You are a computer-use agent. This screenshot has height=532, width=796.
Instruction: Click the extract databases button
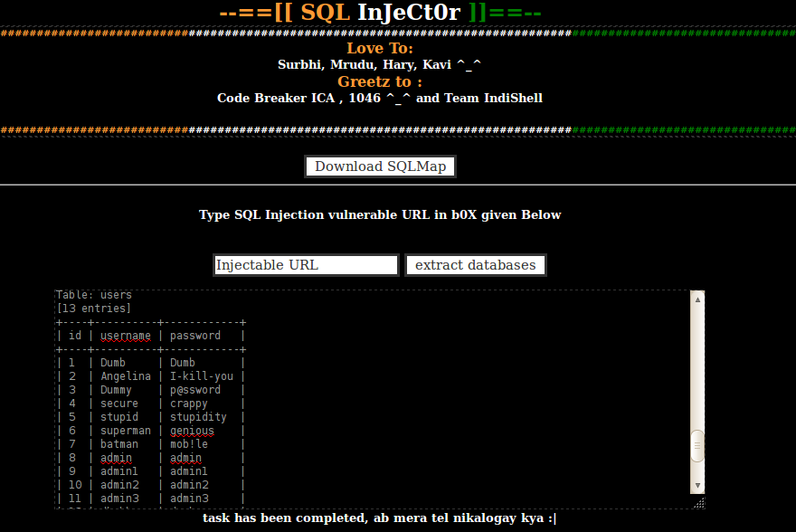475,265
